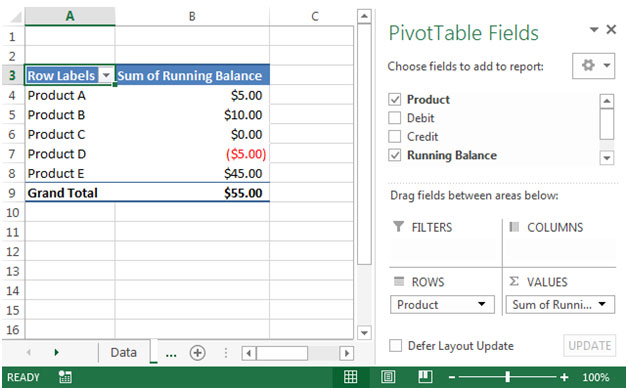
Task: Expand the Sum of Running Balance dropdown in VALUES
Action: coord(602,304)
